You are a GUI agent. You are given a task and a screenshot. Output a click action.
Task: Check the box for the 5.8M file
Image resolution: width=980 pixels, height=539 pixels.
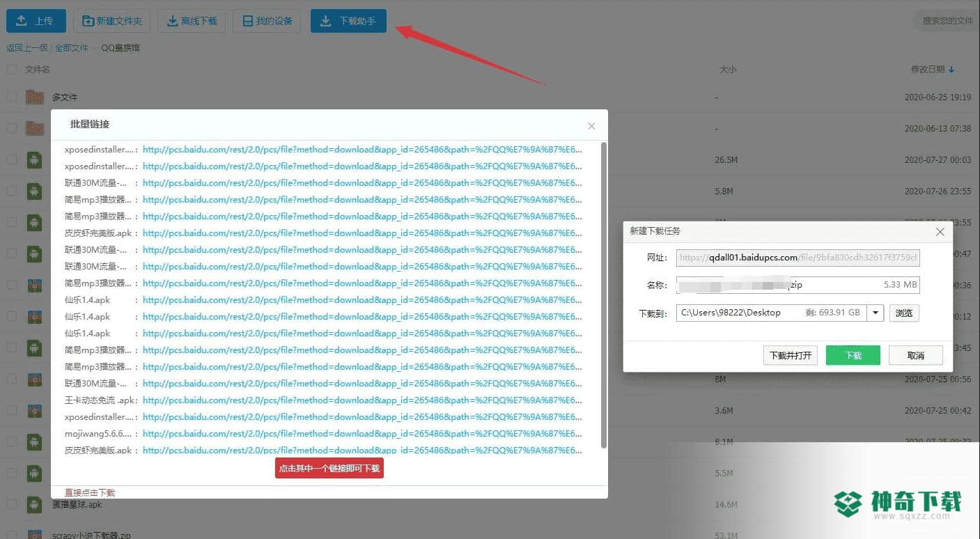[11, 191]
